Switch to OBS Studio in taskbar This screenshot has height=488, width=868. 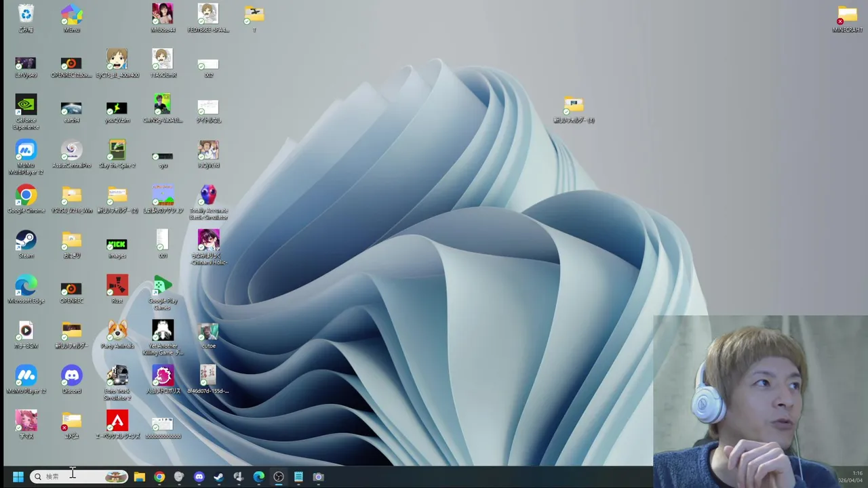click(279, 477)
